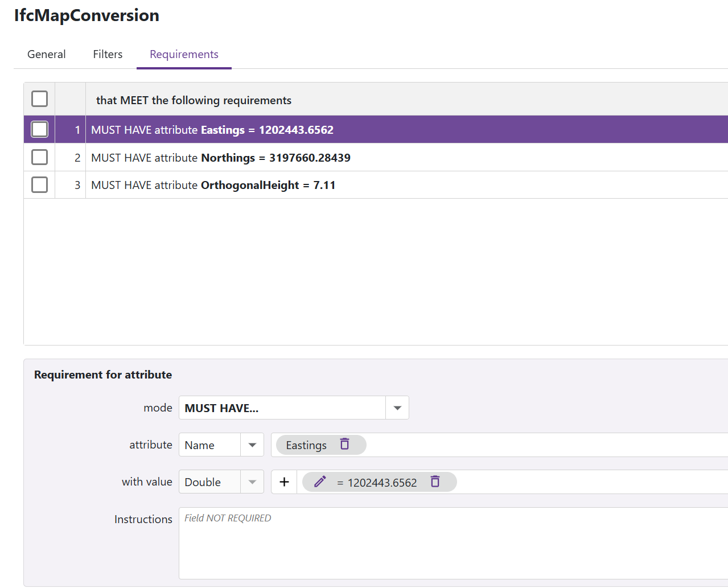Switch to the General tab
Screen dimensions: 728x588
point(46,54)
